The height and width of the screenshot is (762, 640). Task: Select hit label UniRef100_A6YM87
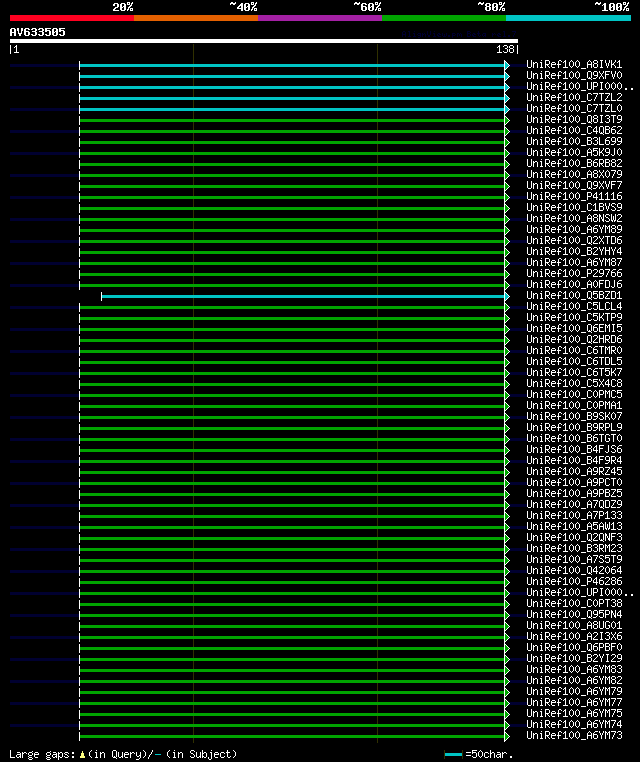coord(574,262)
